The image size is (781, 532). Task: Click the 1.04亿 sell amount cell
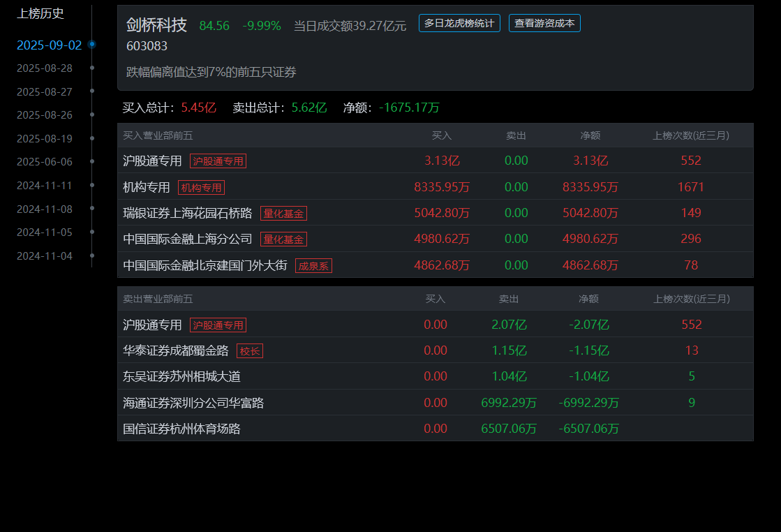coord(509,376)
